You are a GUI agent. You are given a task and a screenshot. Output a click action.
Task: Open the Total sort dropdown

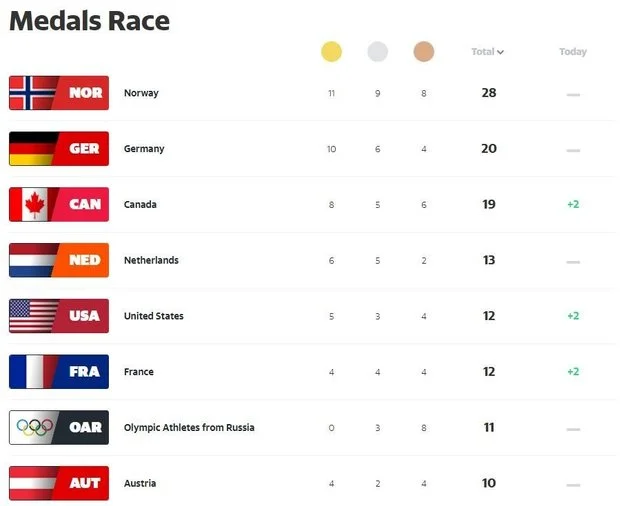(x=488, y=52)
